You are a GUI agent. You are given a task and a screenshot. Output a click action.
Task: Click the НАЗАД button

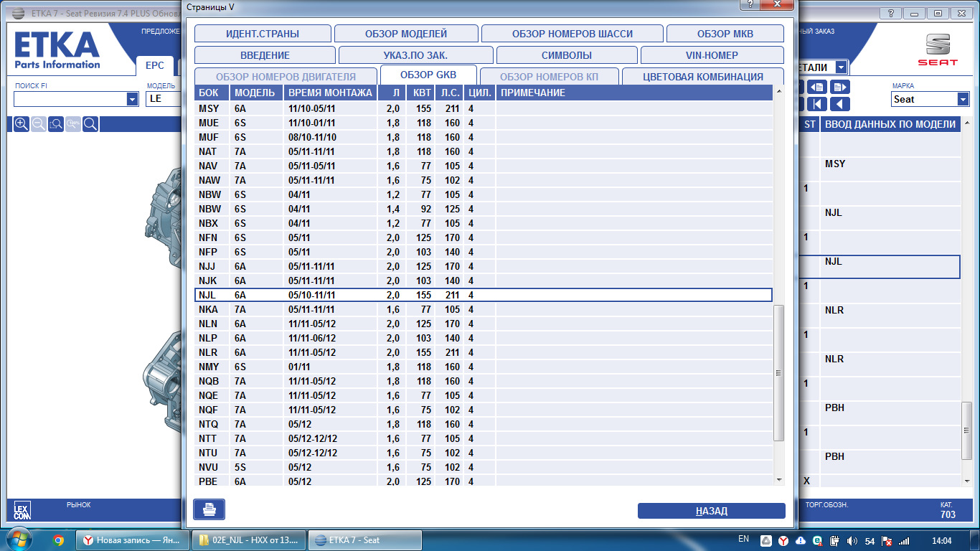point(712,511)
